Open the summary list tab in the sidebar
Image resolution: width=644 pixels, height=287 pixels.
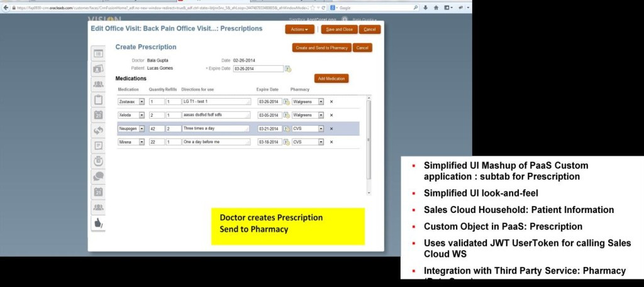[98, 53]
